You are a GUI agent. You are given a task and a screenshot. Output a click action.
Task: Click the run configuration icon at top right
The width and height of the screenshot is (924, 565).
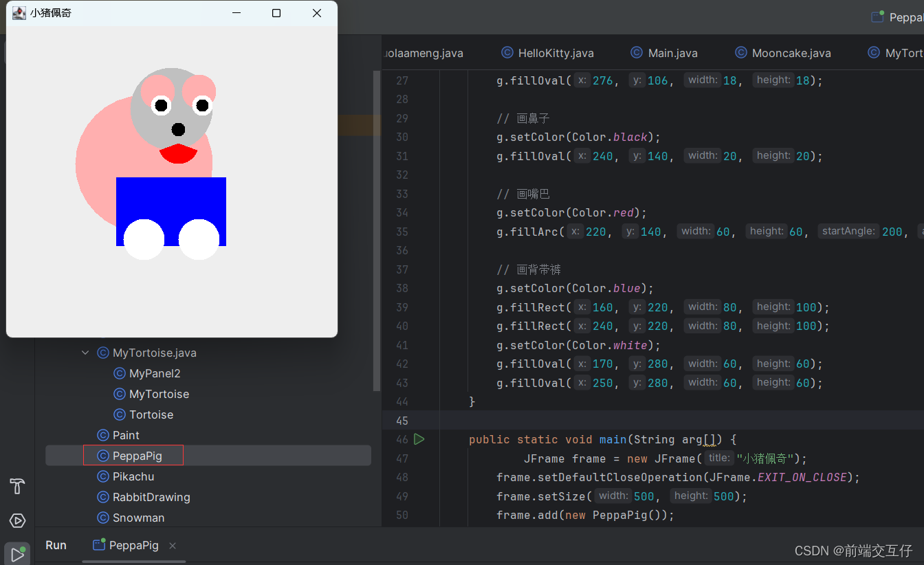click(877, 17)
